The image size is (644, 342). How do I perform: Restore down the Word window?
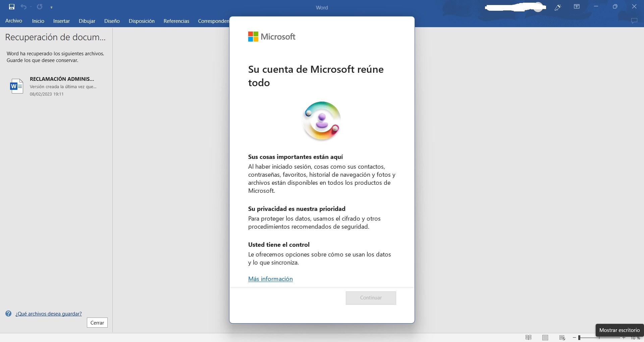(x=615, y=7)
